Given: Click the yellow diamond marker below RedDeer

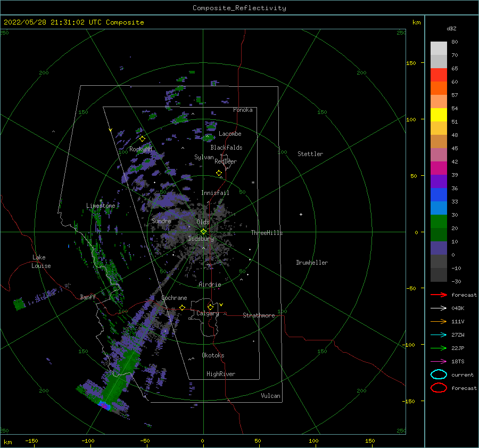Looking at the screenshot, I should pyautogui.click(x=219, y=173).
